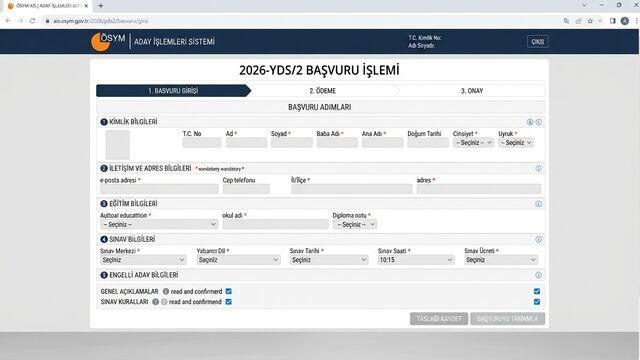Open the browser three-dot menu
640x360 pixels.
tap(636, 21)
